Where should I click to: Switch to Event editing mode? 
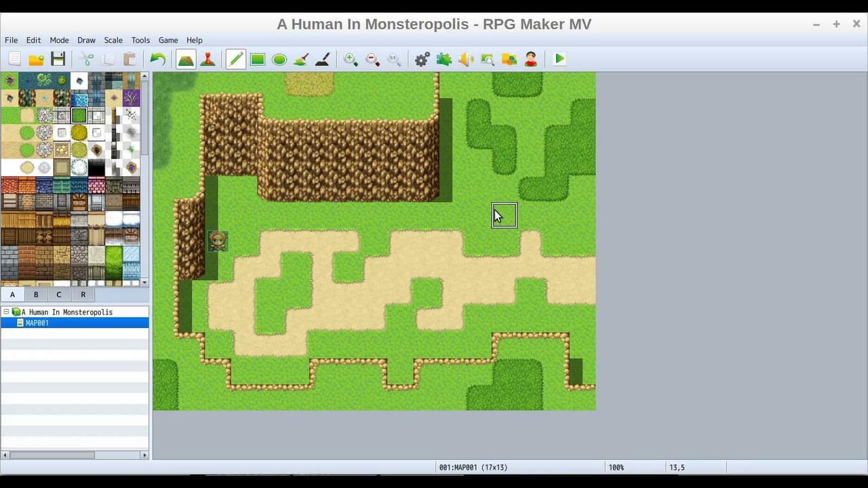(208, 59)
